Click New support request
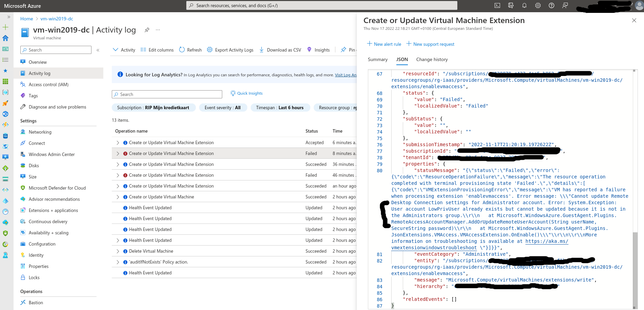The width and height of the screenshot is (644, 310). tap(430, 44)
